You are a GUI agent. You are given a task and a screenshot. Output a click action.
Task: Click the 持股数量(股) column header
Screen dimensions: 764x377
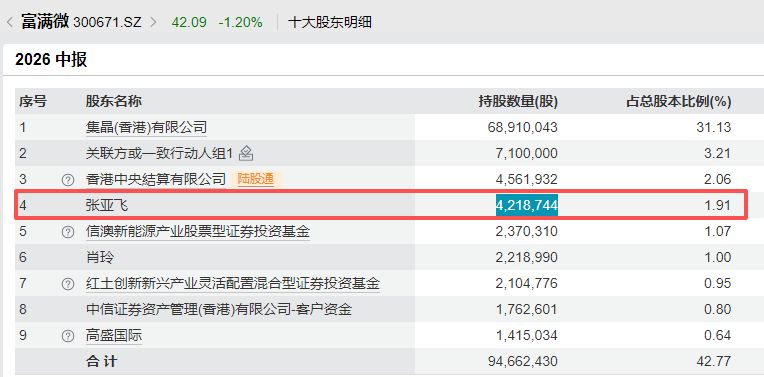click(x=518, y=102)
